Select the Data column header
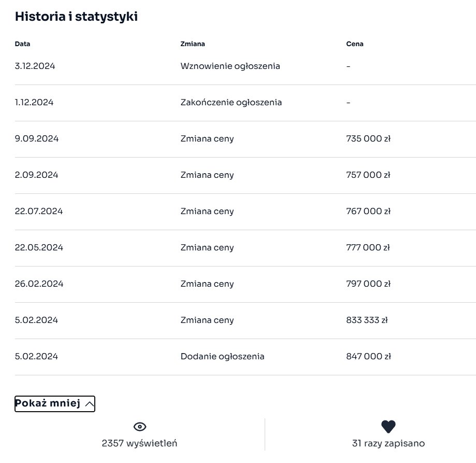 click(22, 44)
